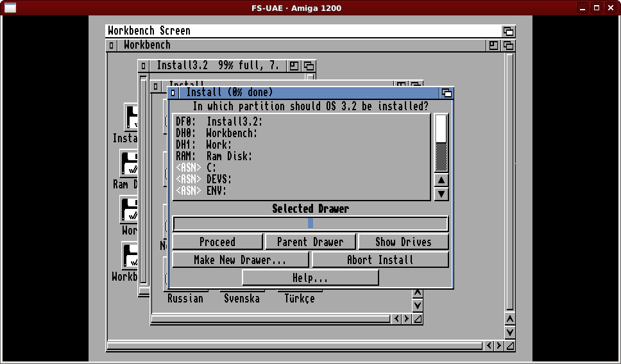The image size is (621, 364).
Task: Click the Install drawer window resize gadget
Action: tap(418, 319)
